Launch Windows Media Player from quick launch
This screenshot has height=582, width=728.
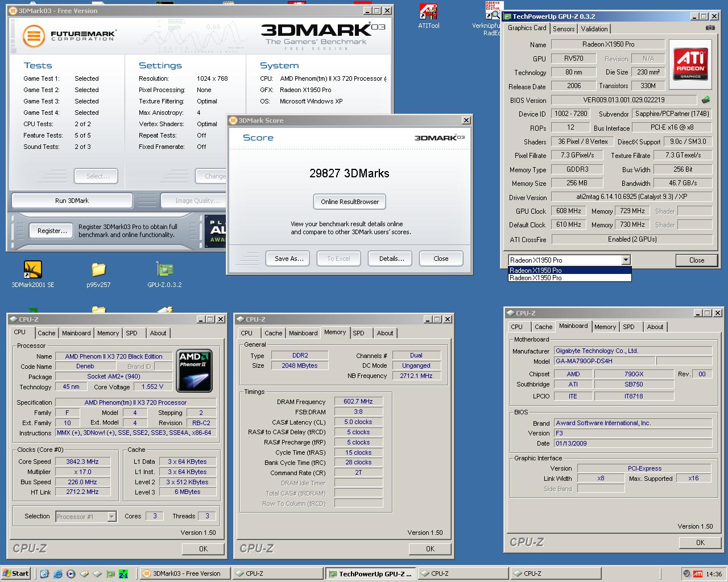[x=71, y=573]
